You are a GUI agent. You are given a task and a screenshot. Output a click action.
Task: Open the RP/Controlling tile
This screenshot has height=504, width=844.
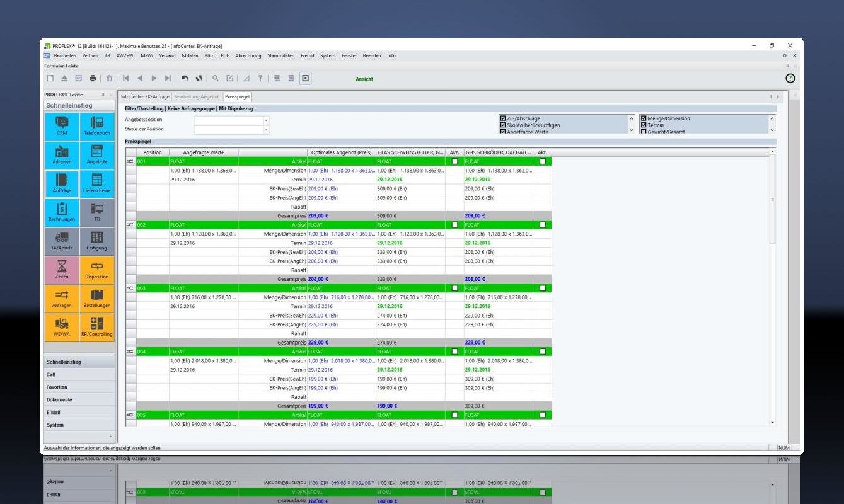click(x=97, y=328)
